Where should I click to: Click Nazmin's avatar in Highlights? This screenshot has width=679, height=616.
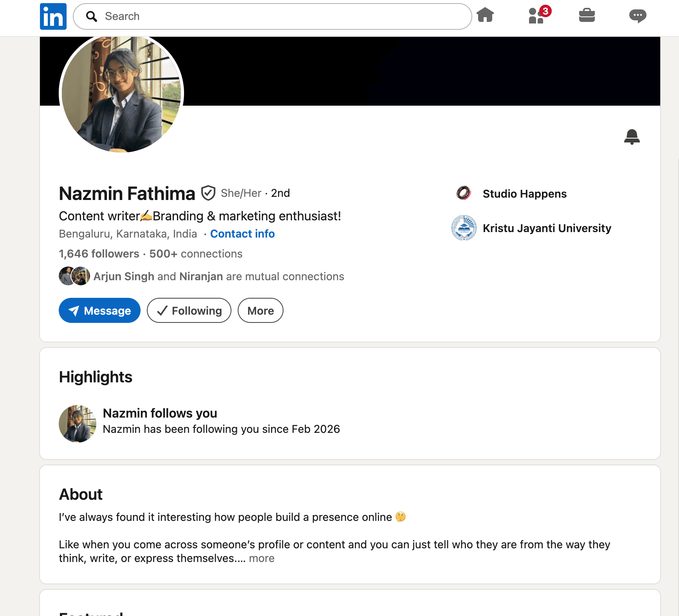click(78, 424)
